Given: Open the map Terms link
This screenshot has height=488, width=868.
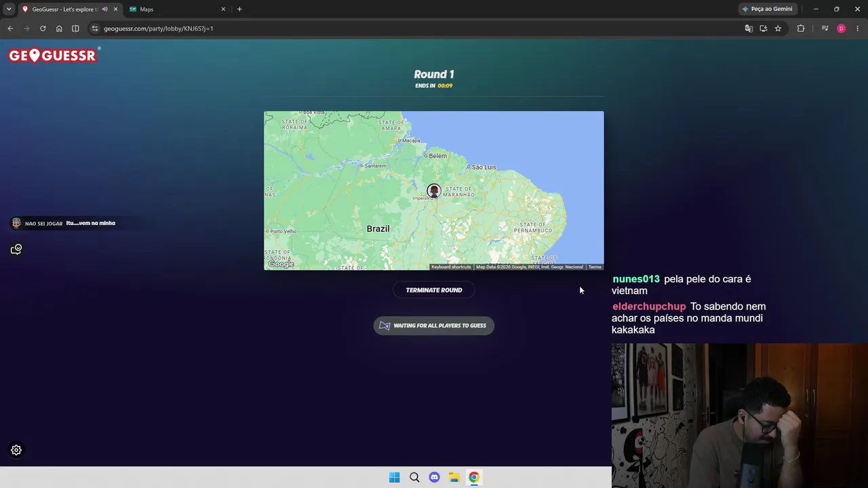Looking at the screenshot, I should pyautogui.click(x=595, y=267).
